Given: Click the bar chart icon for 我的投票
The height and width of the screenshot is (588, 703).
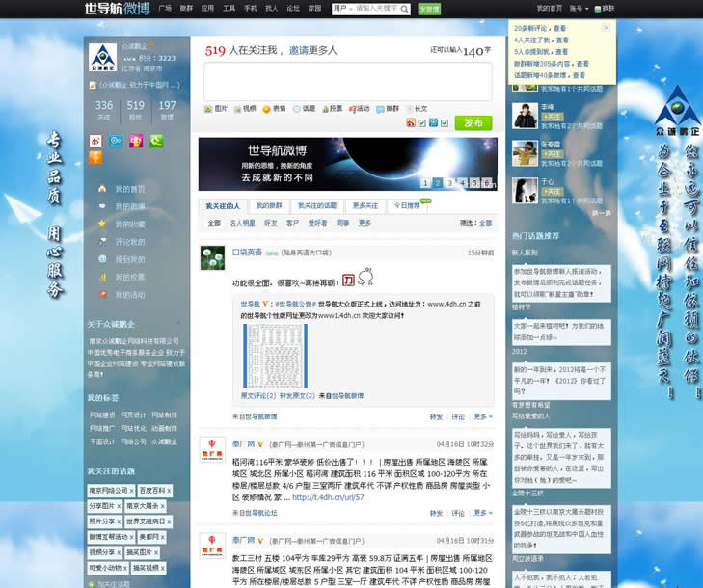Looking at the screenshot, I should coord(102,277).
